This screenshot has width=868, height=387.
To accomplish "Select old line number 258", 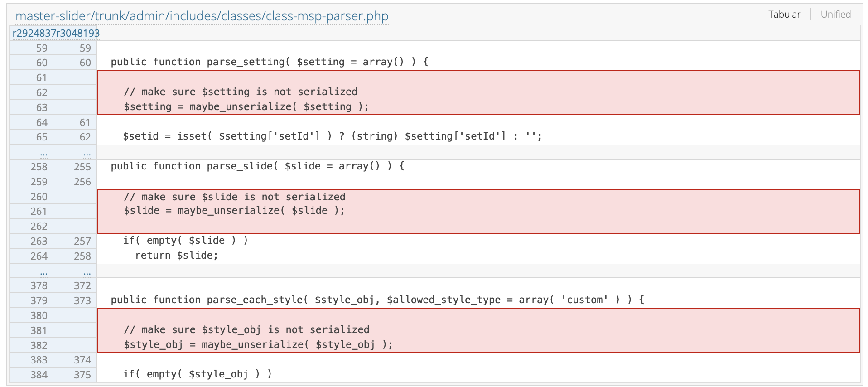I will [39, 167].
